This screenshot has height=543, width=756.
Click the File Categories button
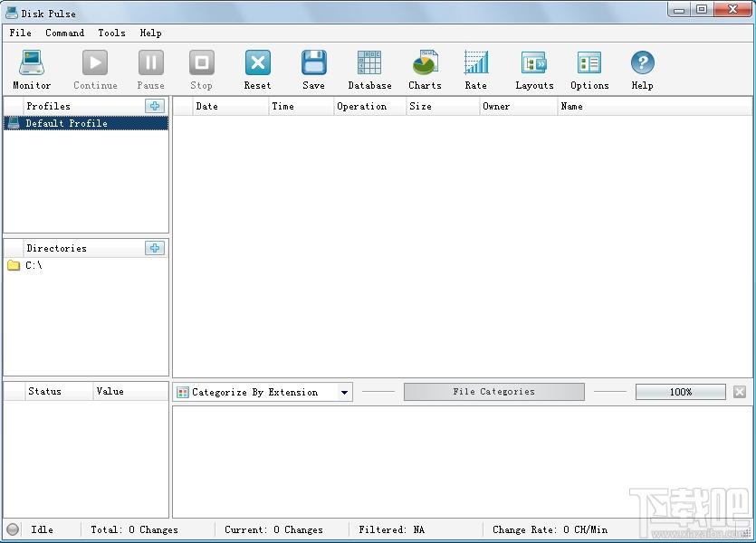click(x=493, y=392)
